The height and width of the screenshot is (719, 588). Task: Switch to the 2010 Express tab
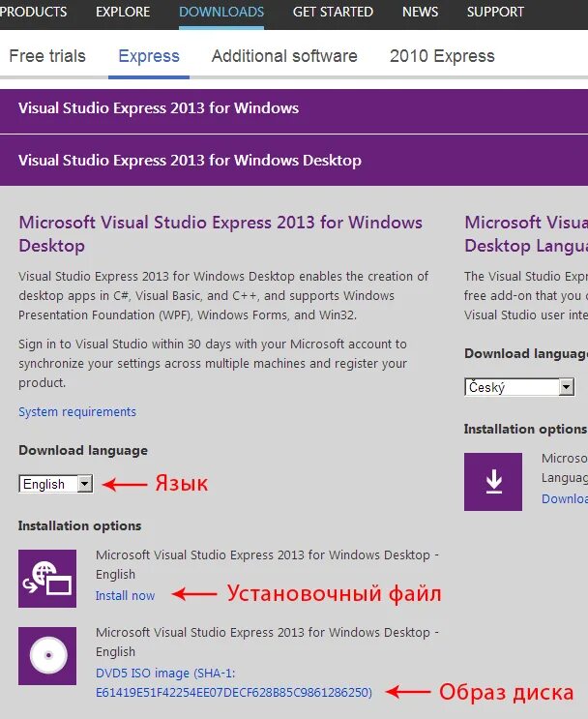(x=442, y=56)
